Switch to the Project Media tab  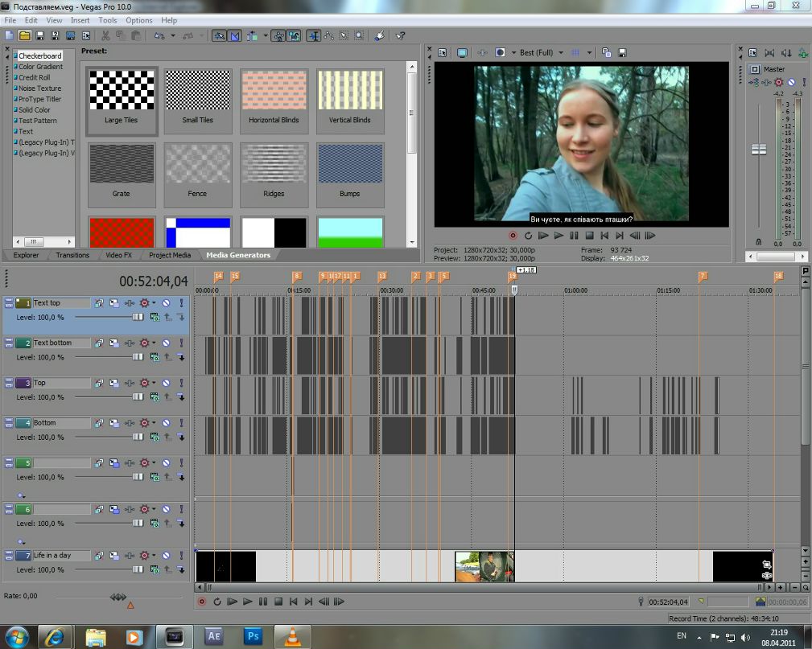click(170, 255)
